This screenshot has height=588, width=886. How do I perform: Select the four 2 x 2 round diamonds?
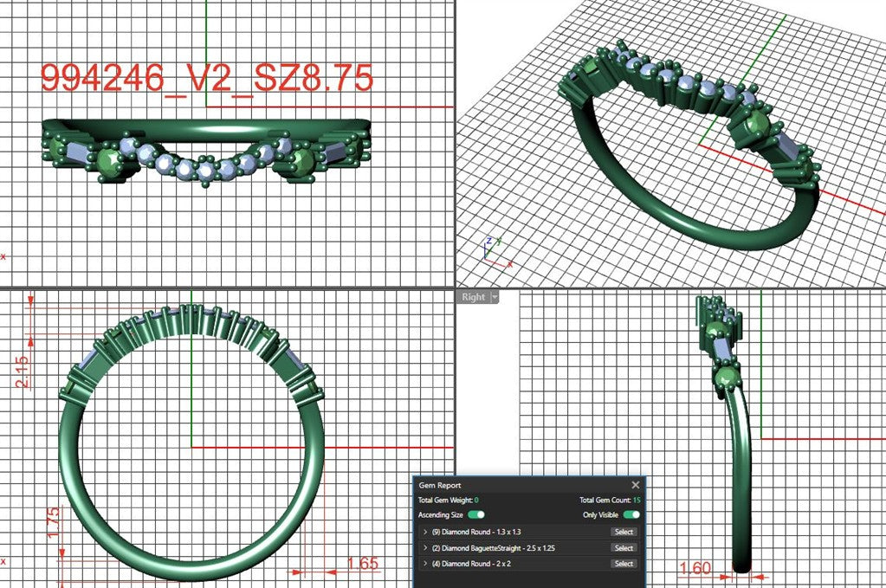coord(624,564)
